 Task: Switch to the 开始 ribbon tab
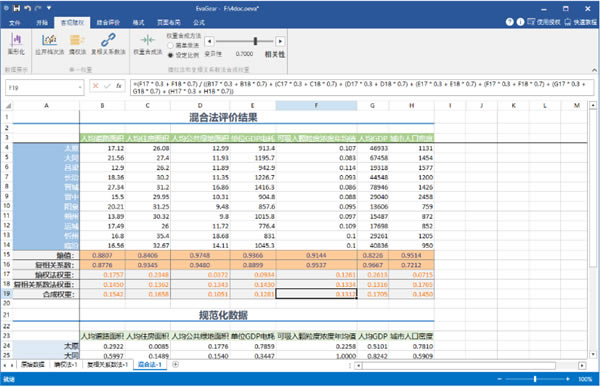[x=42, y=23]
